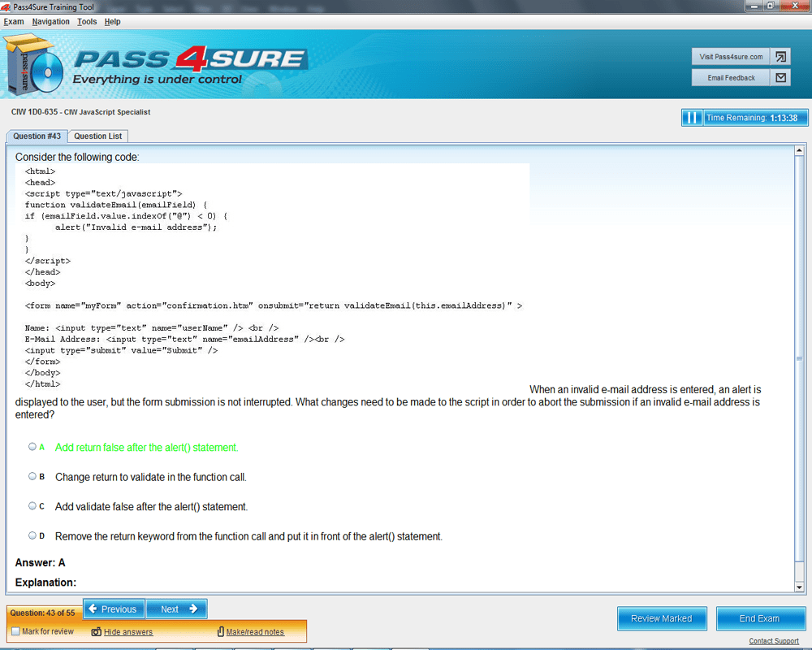
Task: Switch to the Question List tab
Action: tap(98, 136)
